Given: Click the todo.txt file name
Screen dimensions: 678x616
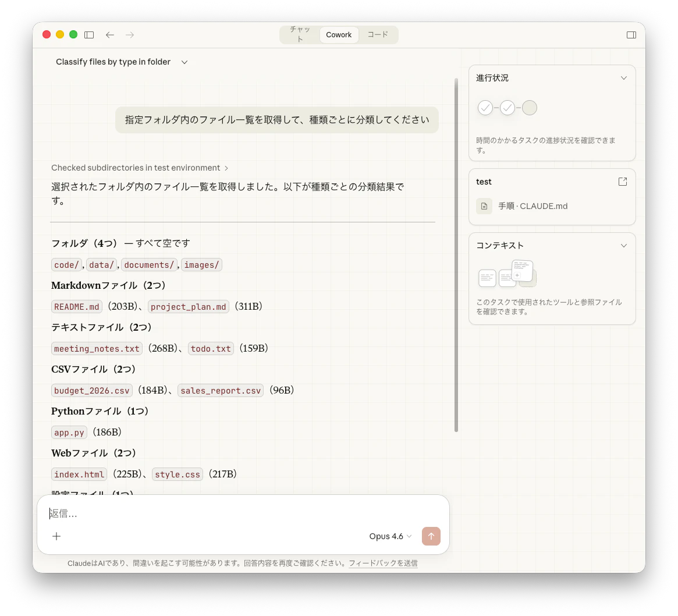Looking at the screenshot, I should tap(211, 349).
